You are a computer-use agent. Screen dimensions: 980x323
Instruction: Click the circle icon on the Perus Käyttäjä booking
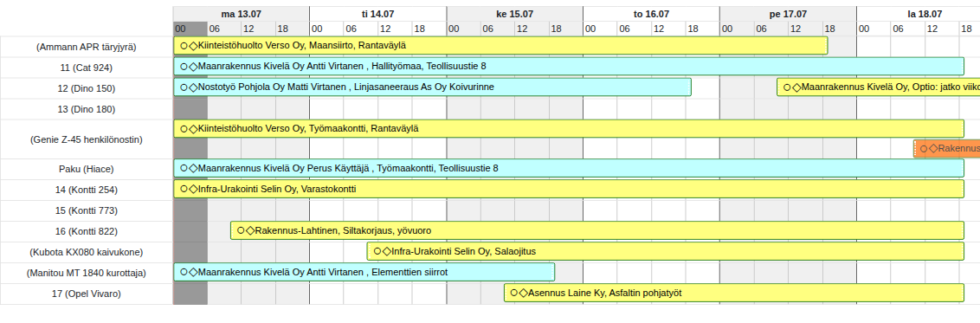[184, 168]
